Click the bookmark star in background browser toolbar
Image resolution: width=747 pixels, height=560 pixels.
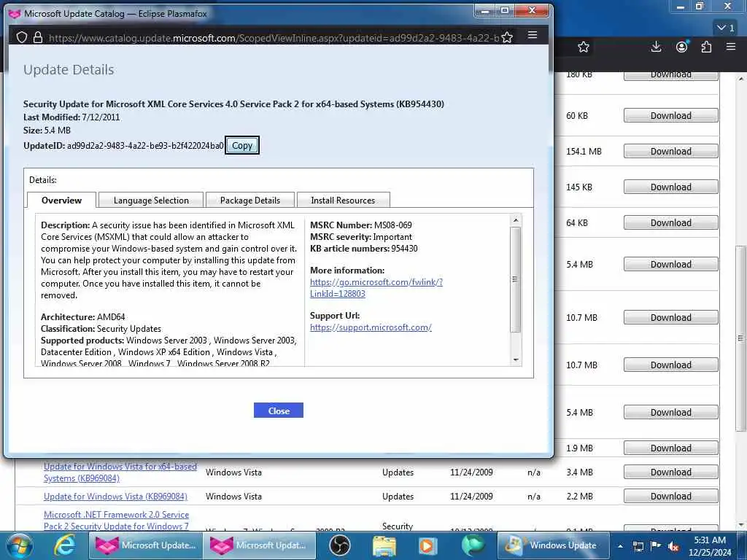point(583,47)
